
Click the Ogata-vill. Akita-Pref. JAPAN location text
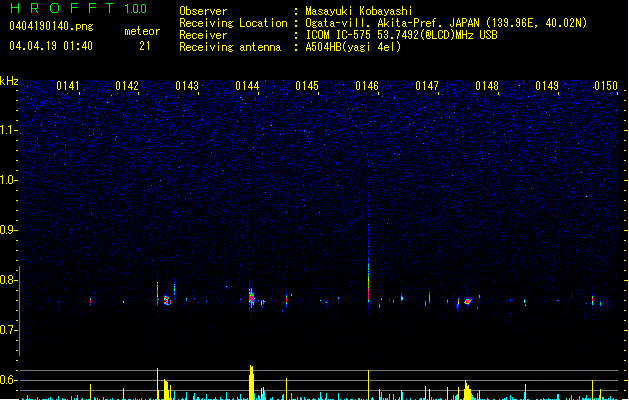pyautogui.click(x=446, y=23)
